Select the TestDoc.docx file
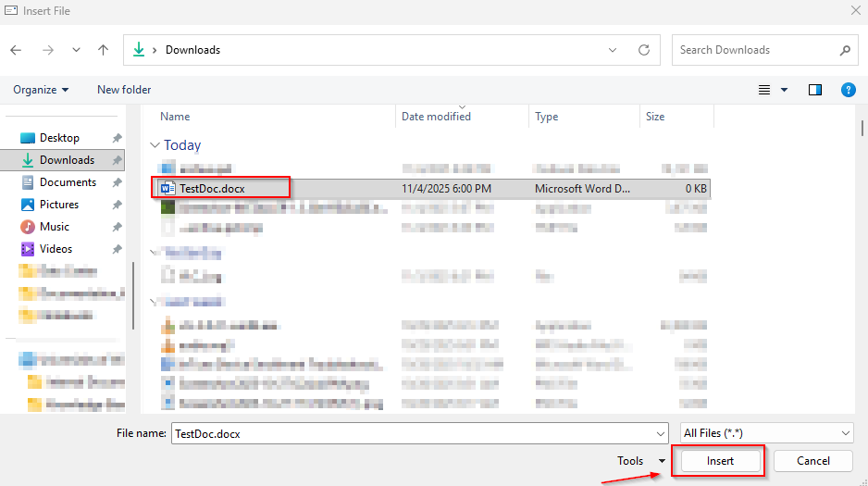This screenshot has width=868, height=486. pos(212,189)
